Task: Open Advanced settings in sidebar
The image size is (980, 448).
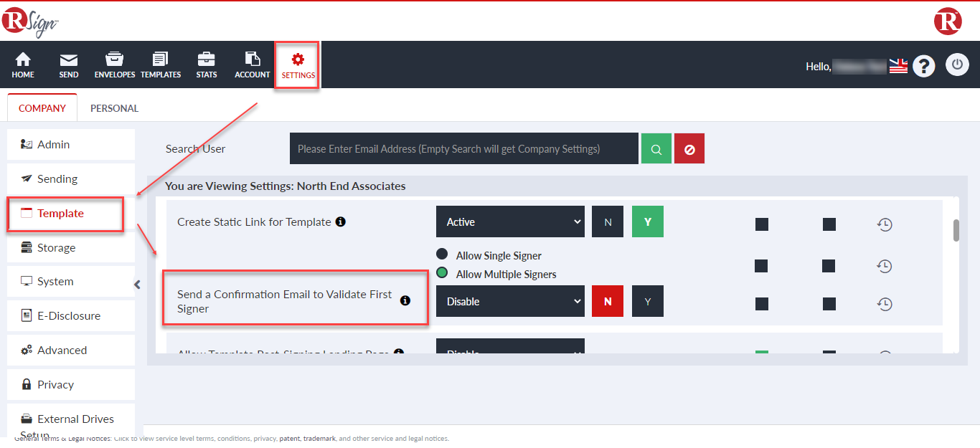Action: coord(71,350)
